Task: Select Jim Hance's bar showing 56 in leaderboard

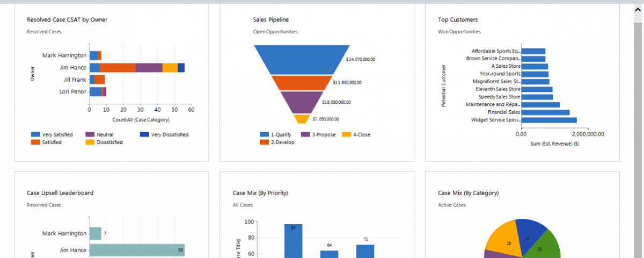Action: point(137,250)
